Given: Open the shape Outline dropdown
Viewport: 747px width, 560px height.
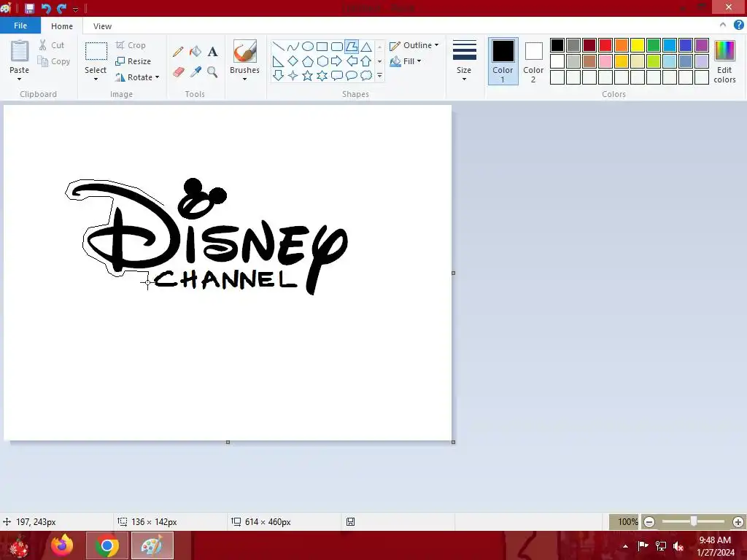Looking at the screenshot, I should click(x=414, y=45).
